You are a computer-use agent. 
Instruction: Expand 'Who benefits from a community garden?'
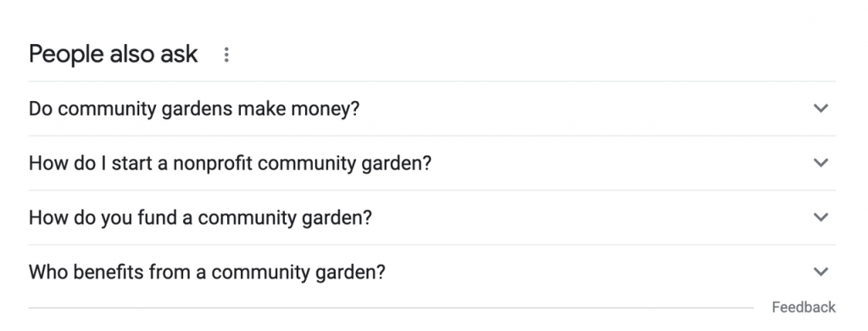tap(431, 272)
